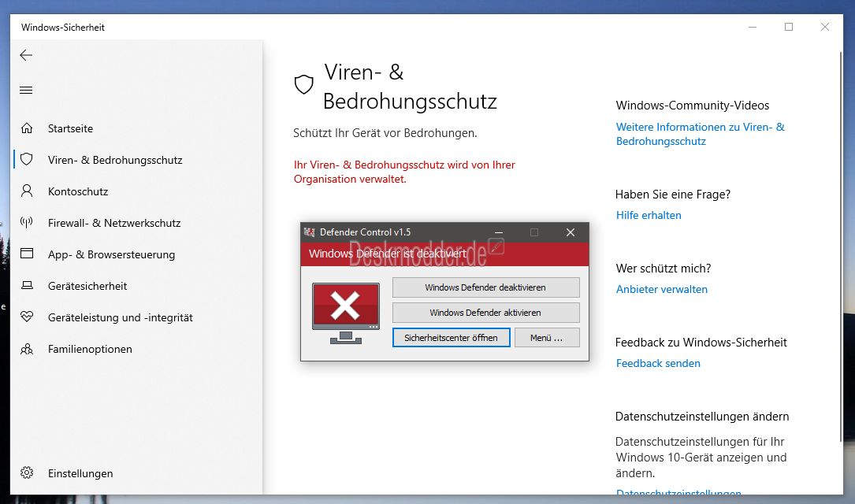Click the Defender Control v1.5 title text
Screen dimensions: 855x504
(366, 232)
